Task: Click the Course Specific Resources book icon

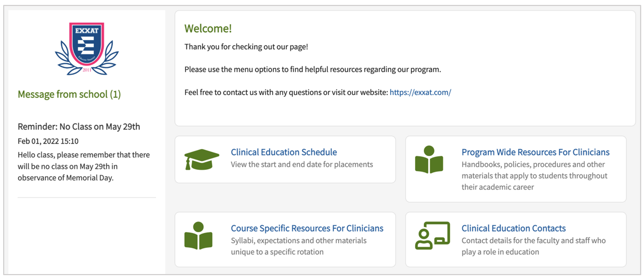Action: (198, 236)
